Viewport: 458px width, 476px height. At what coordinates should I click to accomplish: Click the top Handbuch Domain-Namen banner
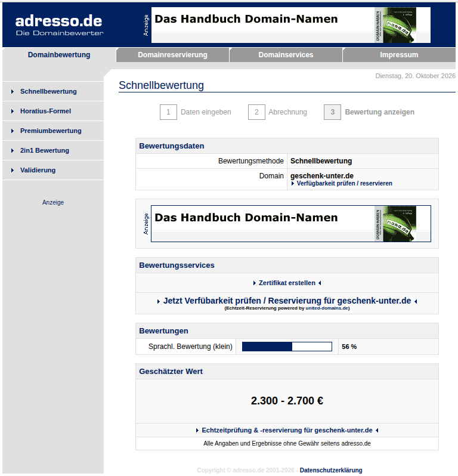tap(291, 25)
